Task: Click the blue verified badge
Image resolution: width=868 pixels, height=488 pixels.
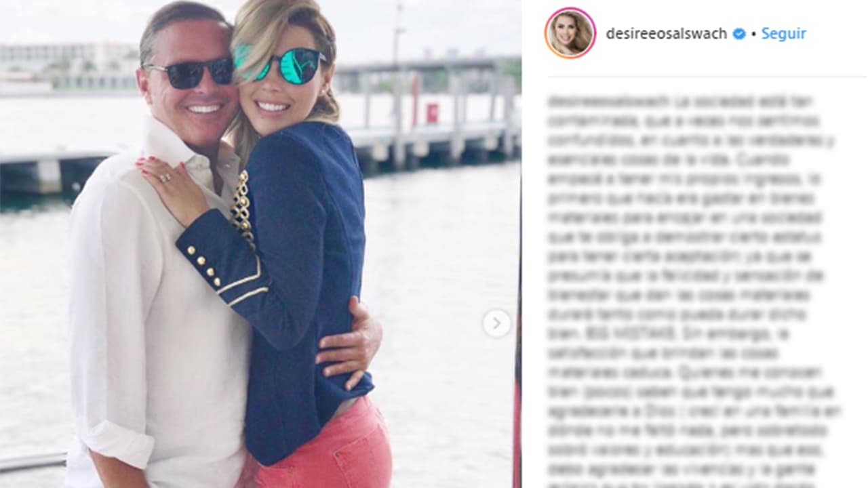Action: 739,34
